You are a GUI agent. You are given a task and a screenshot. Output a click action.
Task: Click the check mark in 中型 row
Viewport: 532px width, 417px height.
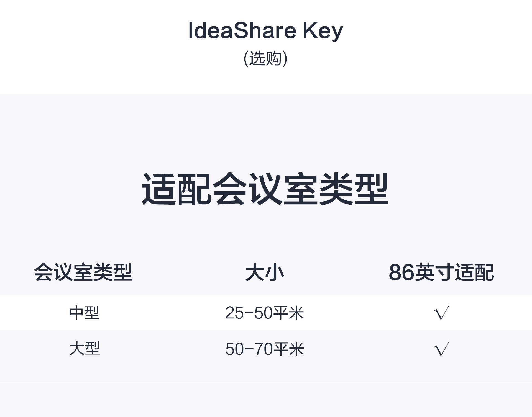point(441,313)
